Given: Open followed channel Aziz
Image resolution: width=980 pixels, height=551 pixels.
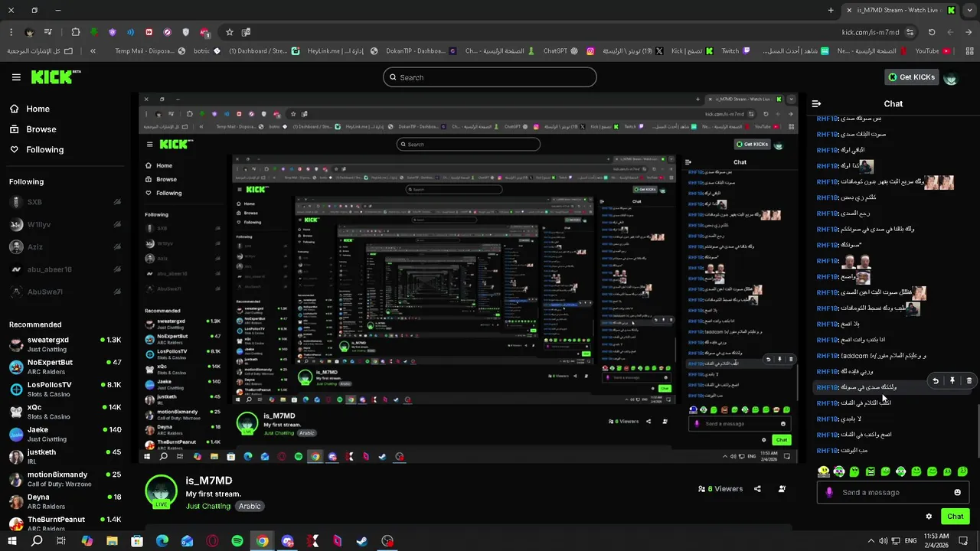Looking at the screenshot, I should (65, 247).
